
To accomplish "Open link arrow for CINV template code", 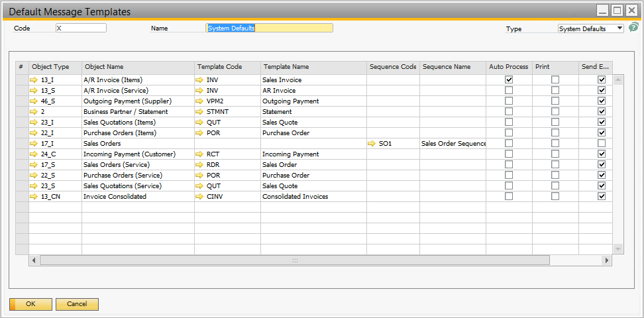I will 199,196.
